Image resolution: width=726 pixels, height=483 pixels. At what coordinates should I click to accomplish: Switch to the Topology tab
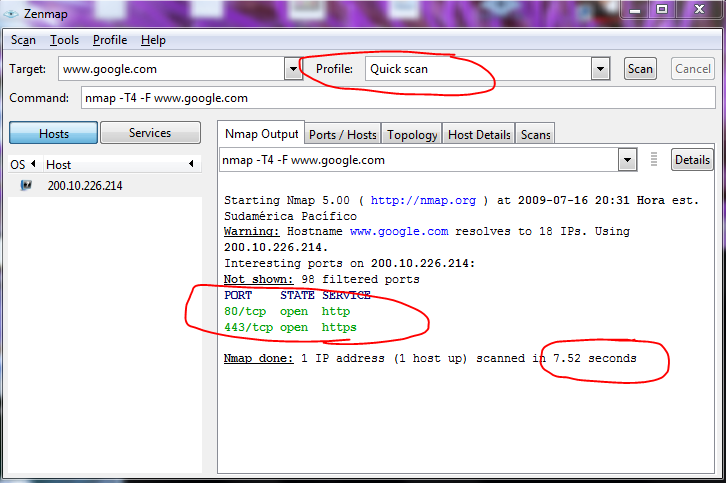click(412, 135)
